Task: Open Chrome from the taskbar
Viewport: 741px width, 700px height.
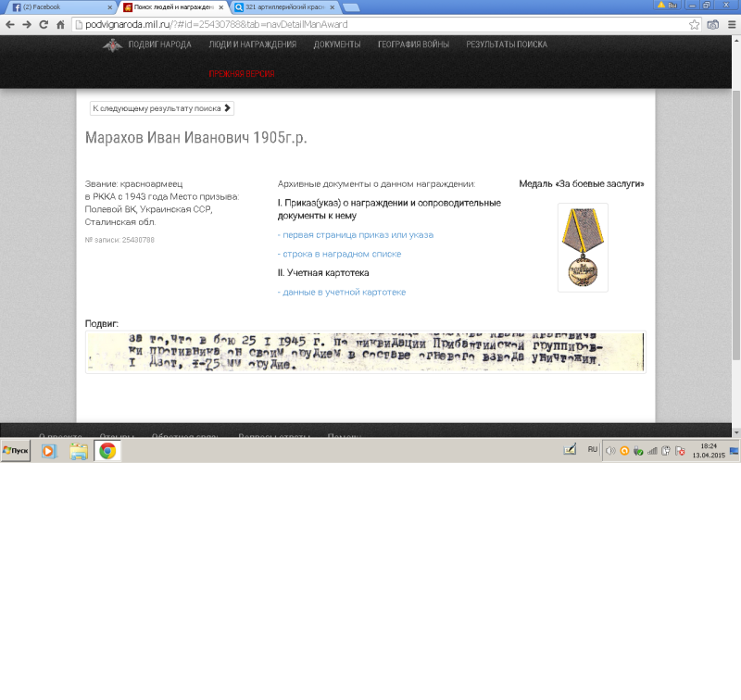Action: coord(107,451)
